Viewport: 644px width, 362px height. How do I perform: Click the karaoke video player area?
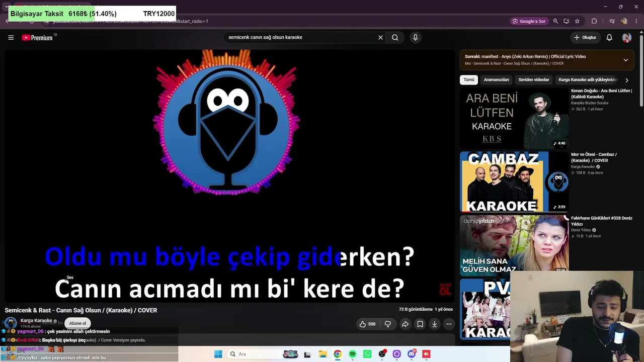click(229, 176)
